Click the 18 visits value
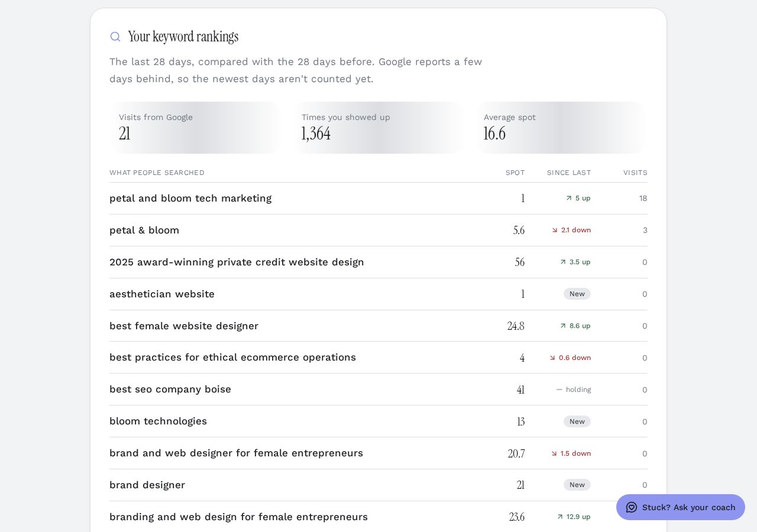The image size is (757, 532). pos(643,198)
